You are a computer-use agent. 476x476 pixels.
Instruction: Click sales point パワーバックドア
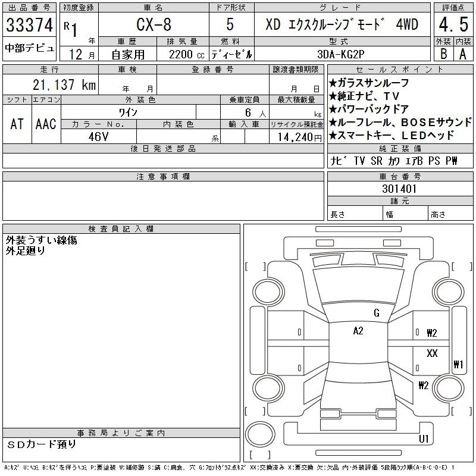(x=369, y=109)
